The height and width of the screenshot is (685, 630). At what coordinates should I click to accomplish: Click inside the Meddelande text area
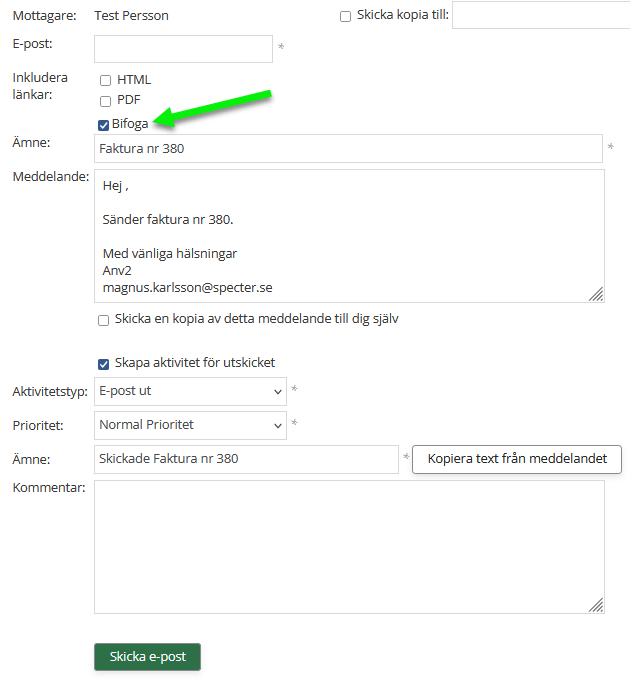click(x=348, y=235)
